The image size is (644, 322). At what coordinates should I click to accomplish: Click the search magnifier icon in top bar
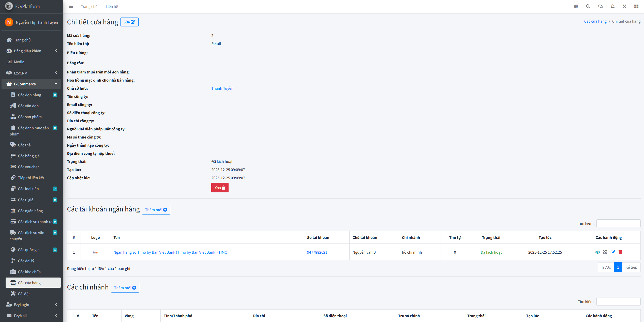point(588,7)
